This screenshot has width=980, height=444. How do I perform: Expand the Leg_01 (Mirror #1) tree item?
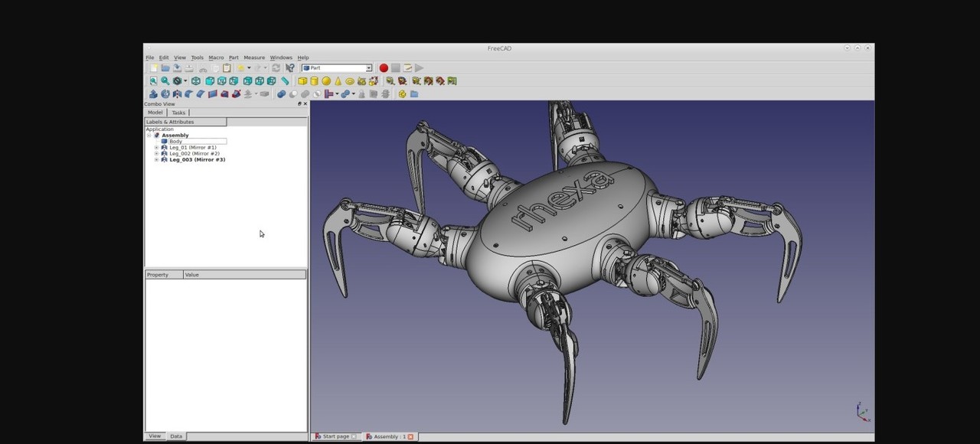tap(156, 147)
